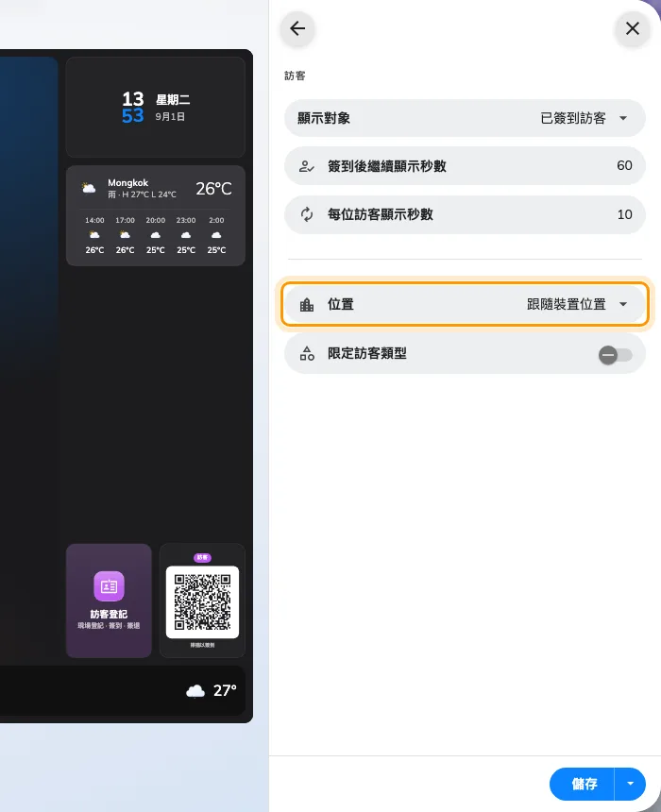Click the 已簽到訪客 value text

pyautogui.click(x=573, y=118)
